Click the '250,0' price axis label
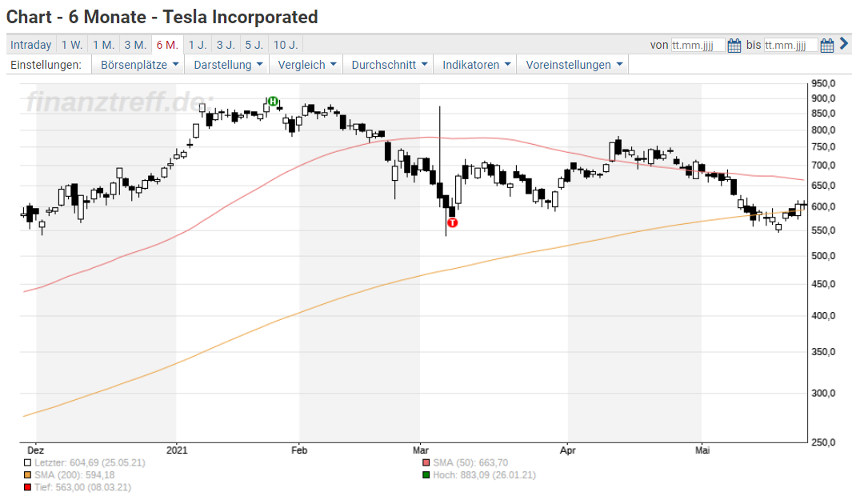The height and width of the screenshot is (504, 852). click(x=823, y=442)
